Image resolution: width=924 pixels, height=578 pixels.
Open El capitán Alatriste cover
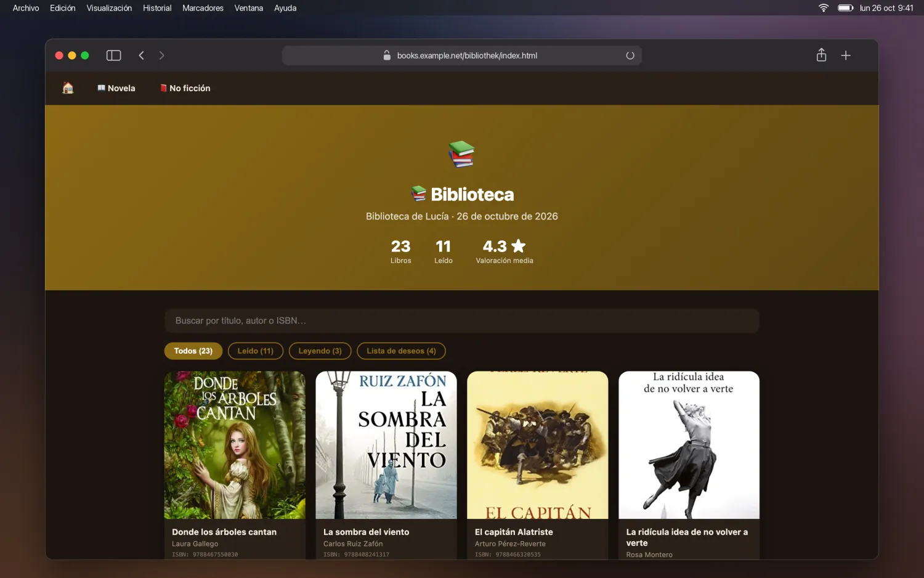538,445
